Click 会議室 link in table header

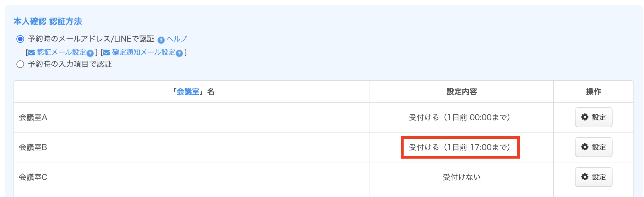188,92
